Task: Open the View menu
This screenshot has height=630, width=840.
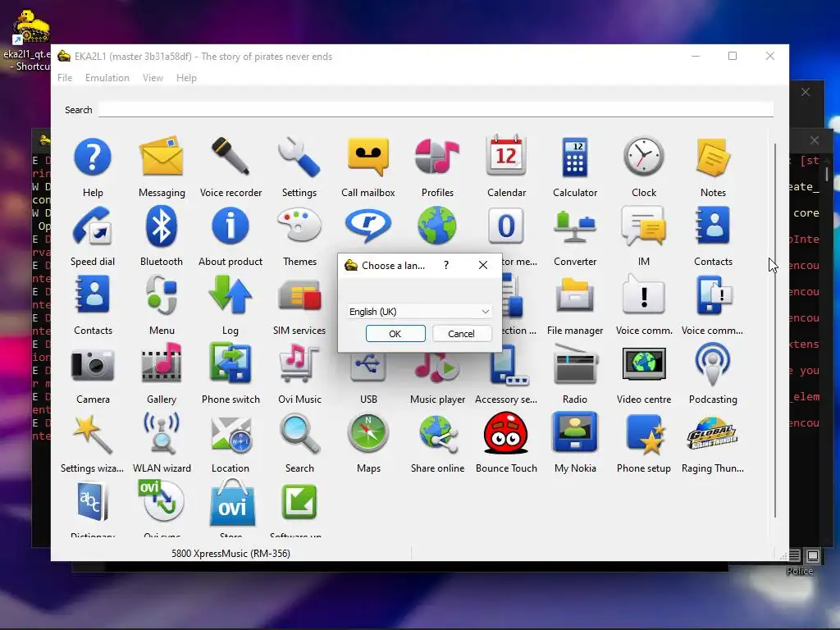Action: tap(153, 78)
